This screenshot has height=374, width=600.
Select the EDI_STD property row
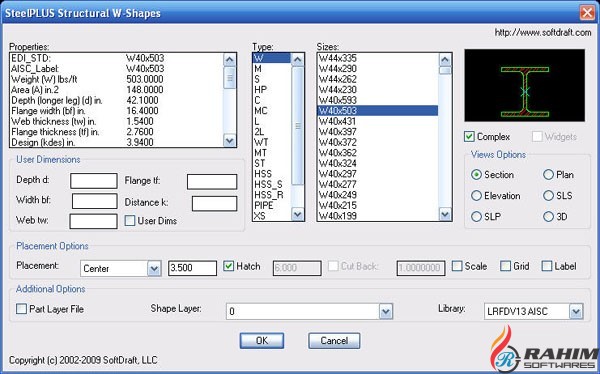pyautogui.click(x=116, y=58)
